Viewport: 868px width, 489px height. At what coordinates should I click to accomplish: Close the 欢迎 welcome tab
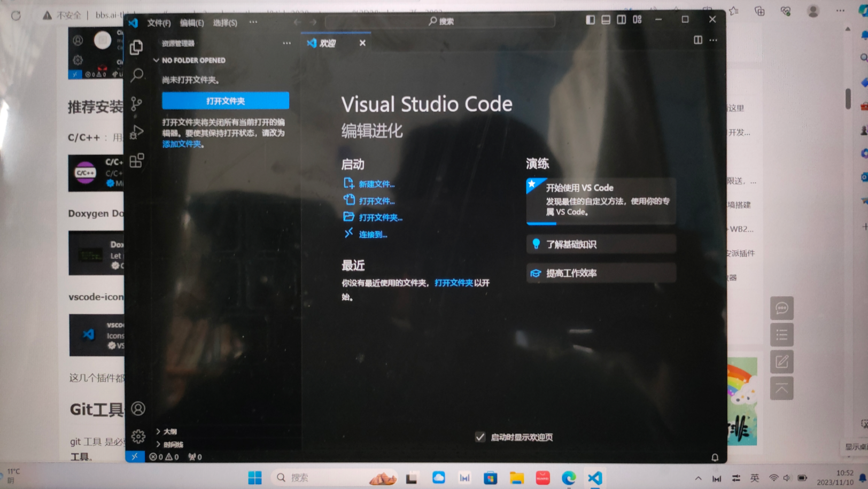362,43
